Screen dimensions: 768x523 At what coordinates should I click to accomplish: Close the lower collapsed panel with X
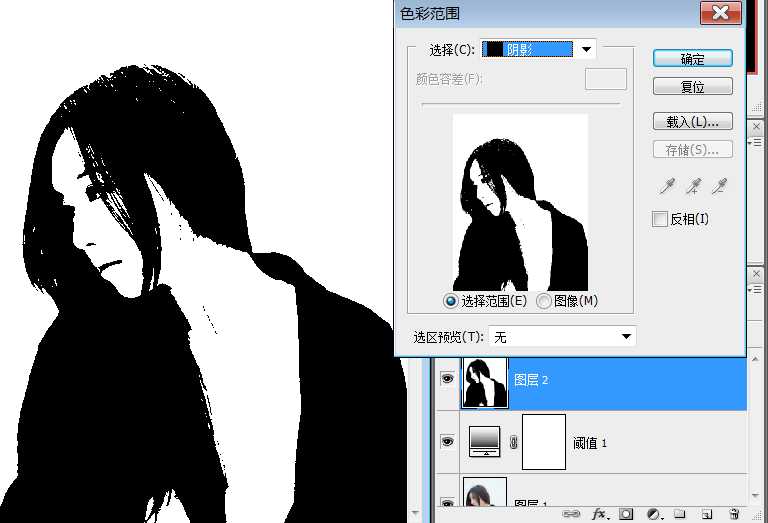[x=756, y=274]
